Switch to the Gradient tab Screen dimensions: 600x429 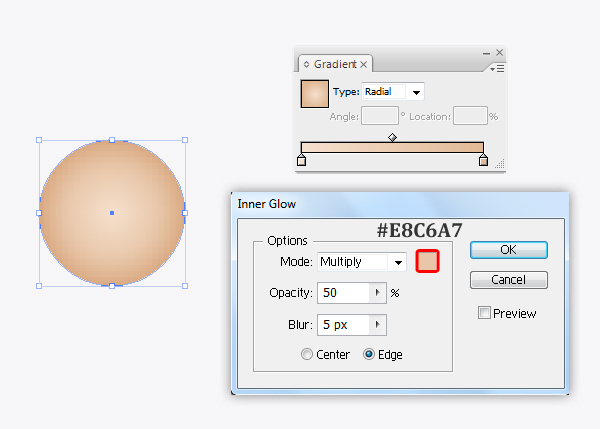point(335,64)
